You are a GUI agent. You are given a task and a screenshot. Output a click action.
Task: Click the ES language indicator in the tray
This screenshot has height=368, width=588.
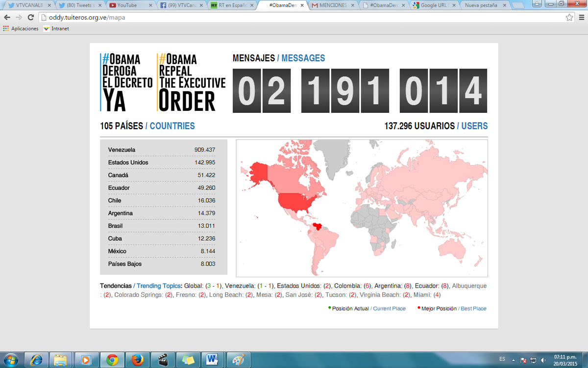[502, 359]
